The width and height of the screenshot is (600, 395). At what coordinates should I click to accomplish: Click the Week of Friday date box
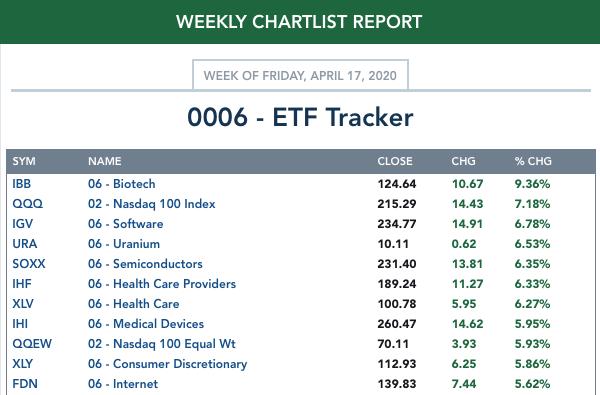click(x=300, y=75)
